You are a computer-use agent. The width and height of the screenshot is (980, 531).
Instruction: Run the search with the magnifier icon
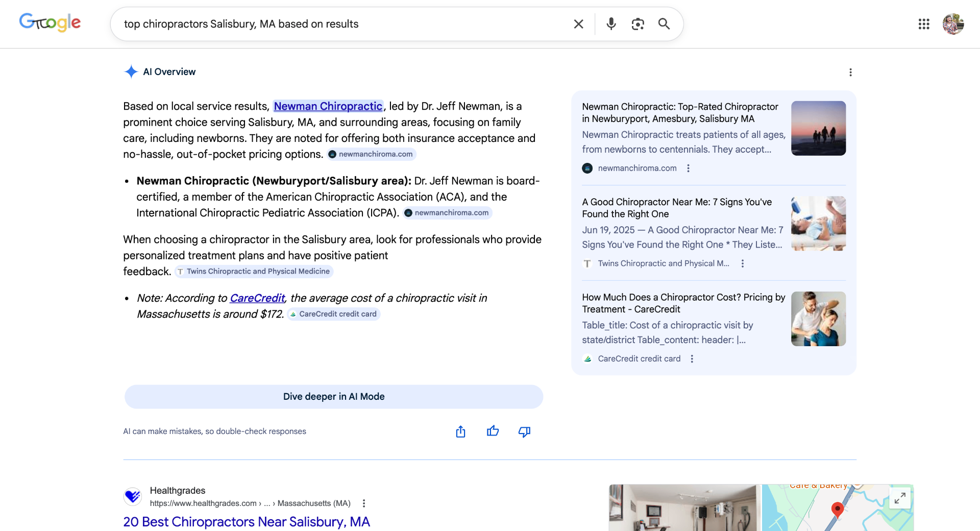pos(664,24)
